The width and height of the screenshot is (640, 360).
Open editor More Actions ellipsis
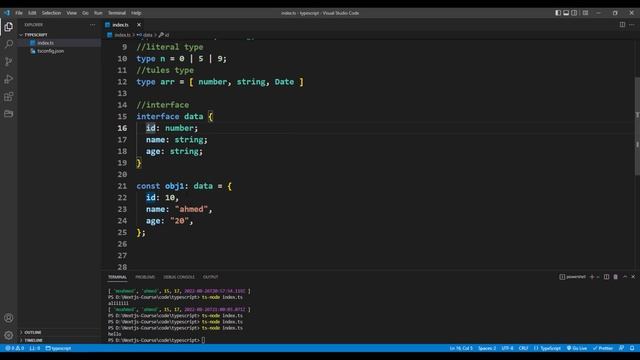click(x=632, y=24)
